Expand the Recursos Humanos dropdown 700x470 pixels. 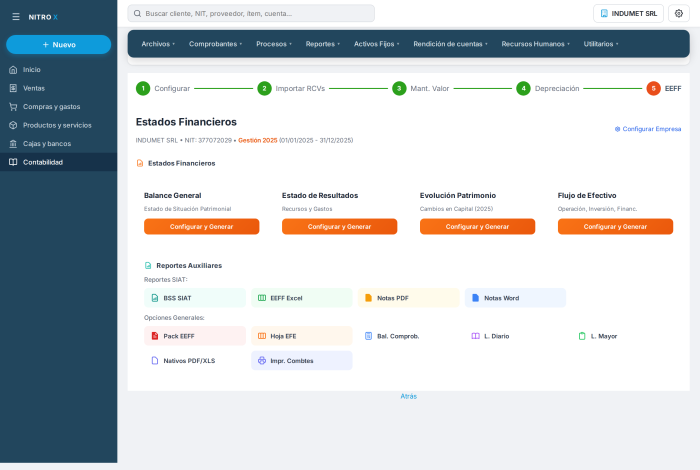[x=535, y=44]
